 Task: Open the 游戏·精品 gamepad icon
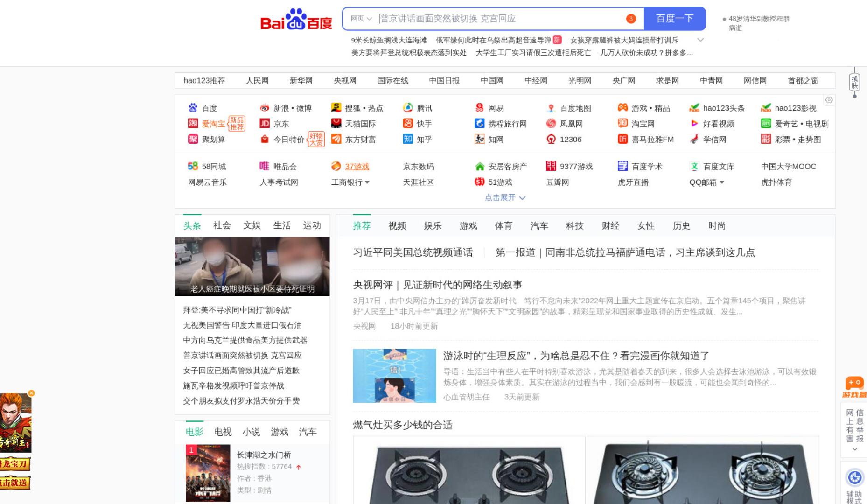click(622, 108)
